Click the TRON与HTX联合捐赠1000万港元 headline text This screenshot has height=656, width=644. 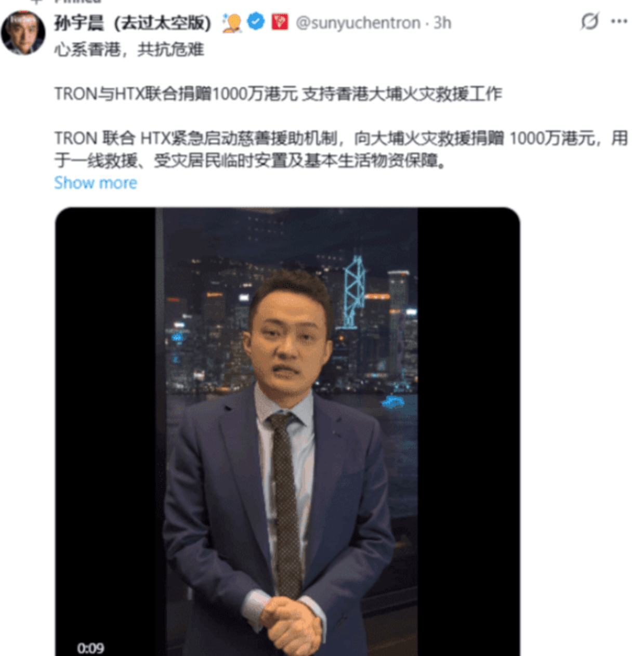[x=176, y=94]
